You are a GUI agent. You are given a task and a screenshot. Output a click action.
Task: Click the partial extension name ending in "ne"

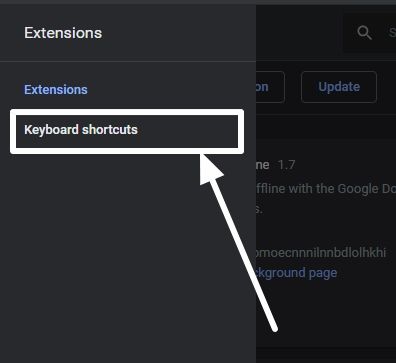pos(263,165)
